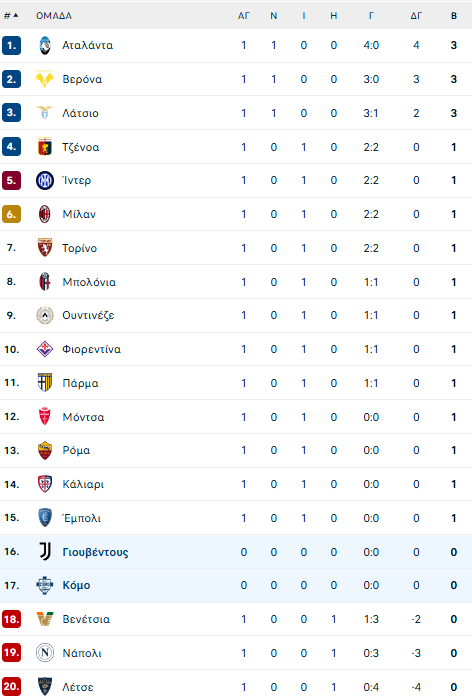Screen dimensions: 472x700
Task: Click the Lazio eagle crest icon
Action: coord(45,113)
